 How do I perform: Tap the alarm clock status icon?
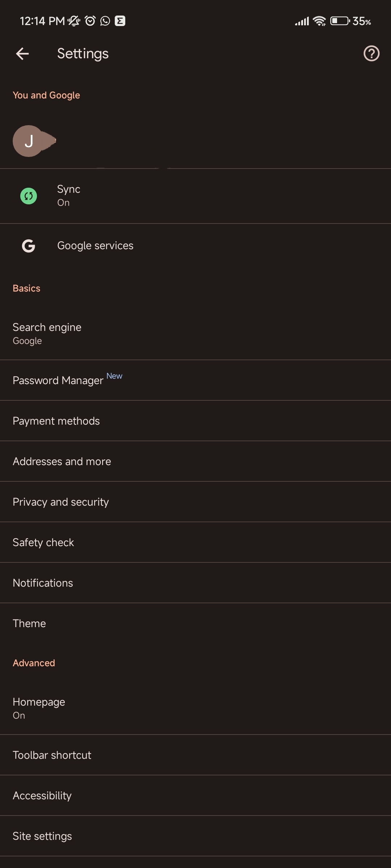[x=90, y=21]
